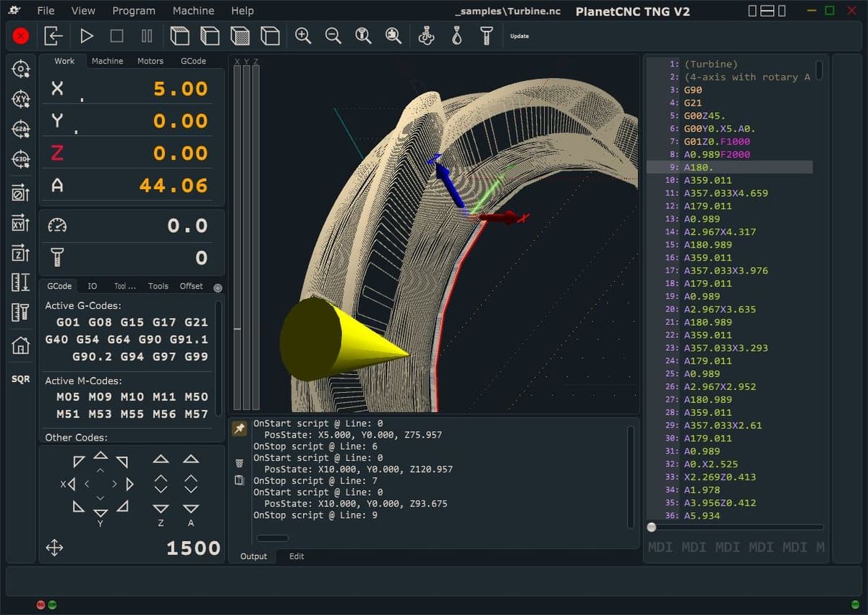Start the program with the play icon
868x615 pixels.
[x=87, y=36]
